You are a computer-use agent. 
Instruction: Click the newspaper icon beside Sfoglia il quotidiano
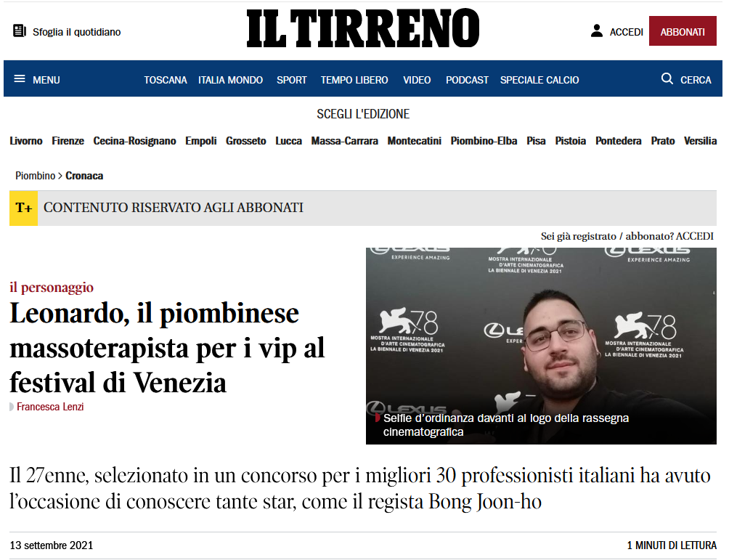point(20,31)
